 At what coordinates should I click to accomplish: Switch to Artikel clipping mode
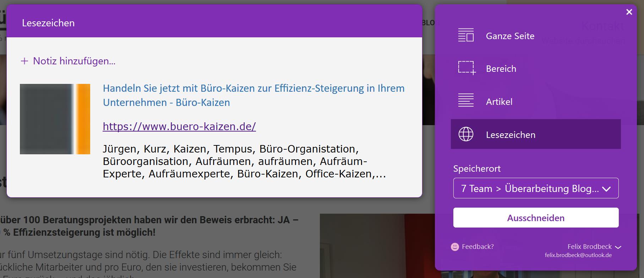click(x=536, y=102)
